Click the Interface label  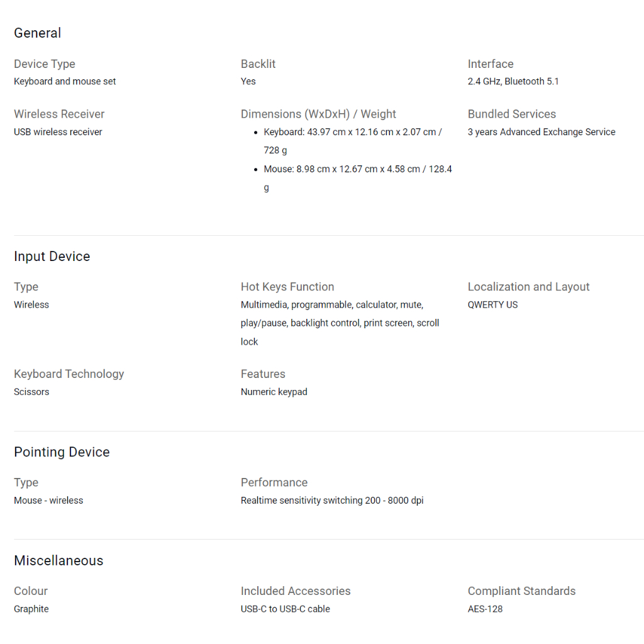[491, 64]
